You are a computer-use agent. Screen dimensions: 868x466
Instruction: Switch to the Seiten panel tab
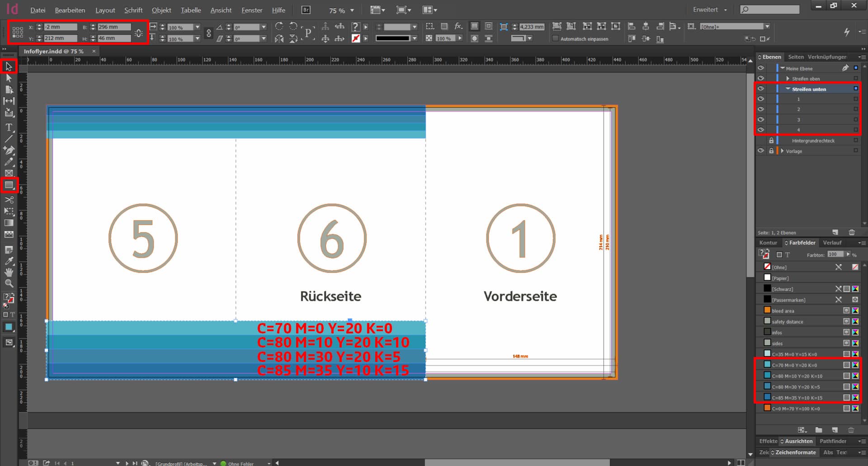coord(796,57)
